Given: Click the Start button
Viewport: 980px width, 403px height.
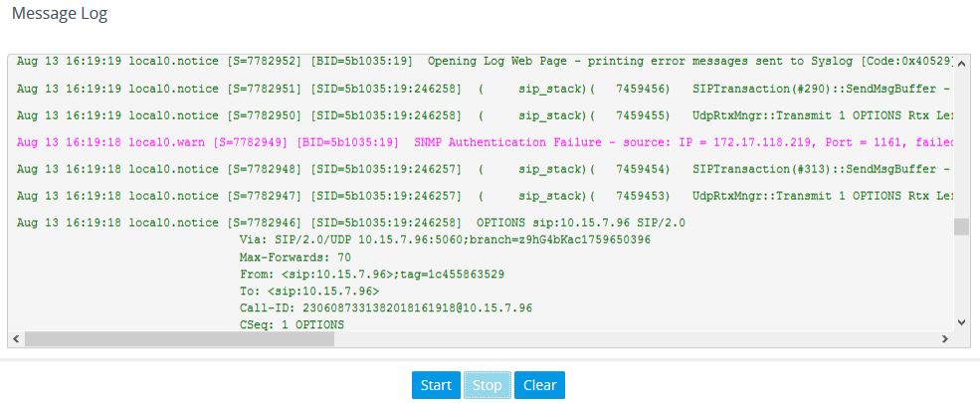Looking at the screenshot, I should 436,385.
